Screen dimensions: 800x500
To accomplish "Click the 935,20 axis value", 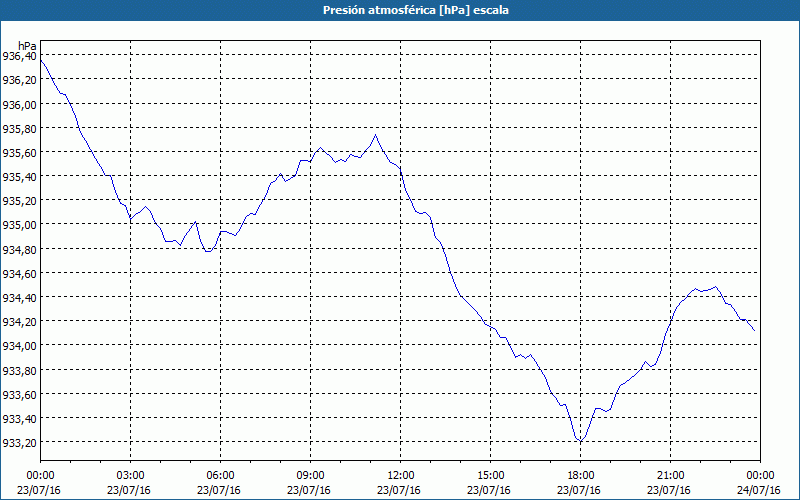I will pos(19,201).
